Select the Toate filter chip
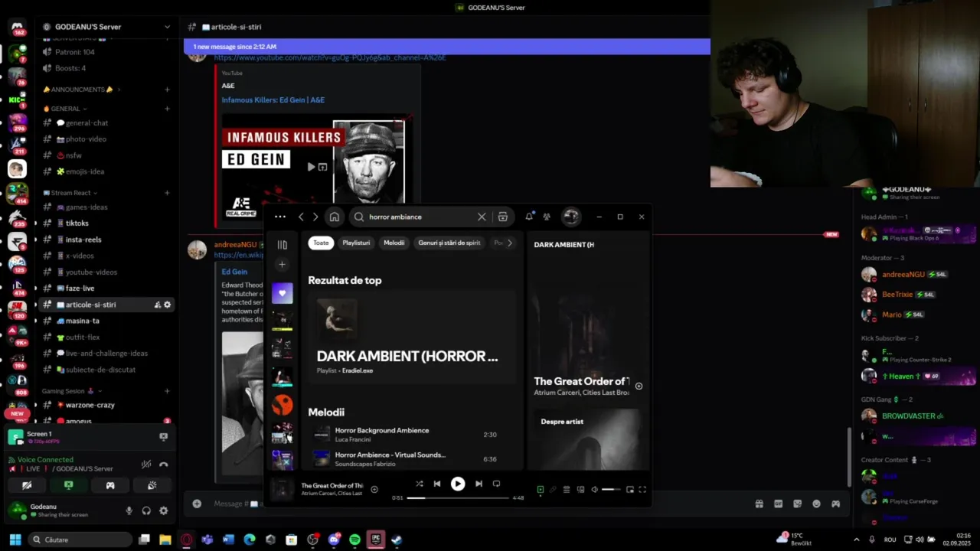The height and width of the screenshot is (551, 980). click(x=321, y=243)
